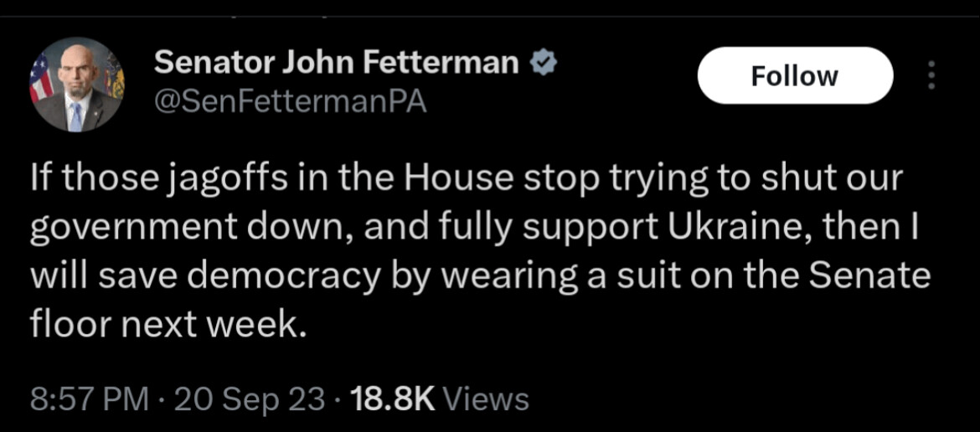View the 18.8K count
This screenshot has width=980, height=432.
(x=393, y=399)
